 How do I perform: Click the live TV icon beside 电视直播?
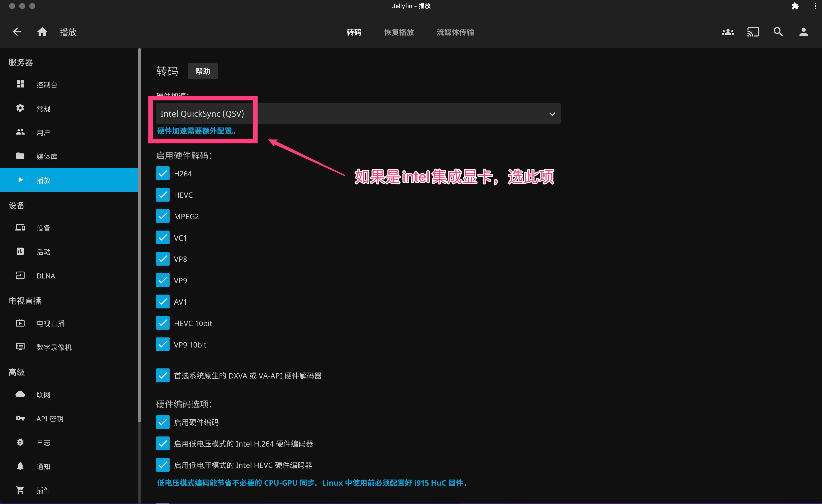(20, 323)
